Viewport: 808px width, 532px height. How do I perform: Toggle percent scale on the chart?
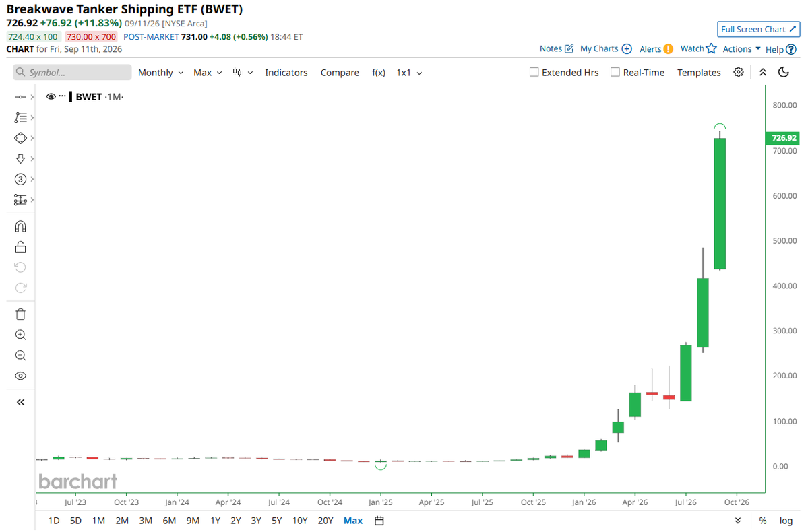click(763, 521)
